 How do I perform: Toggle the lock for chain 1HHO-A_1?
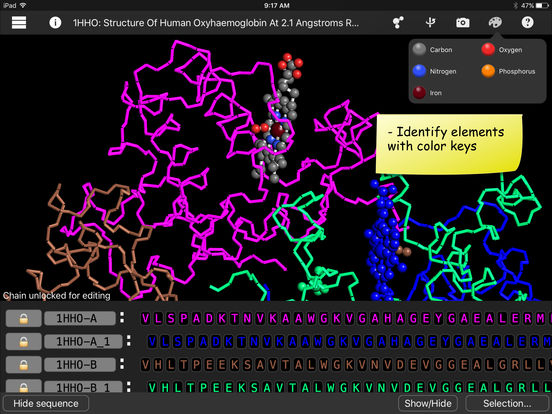click(x=24, y=341)
